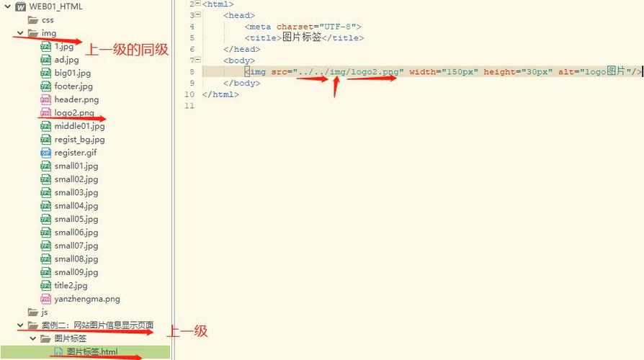Collapse the WEB01_HTML project root
Screen dimensions: 644x360
[7, 6]
